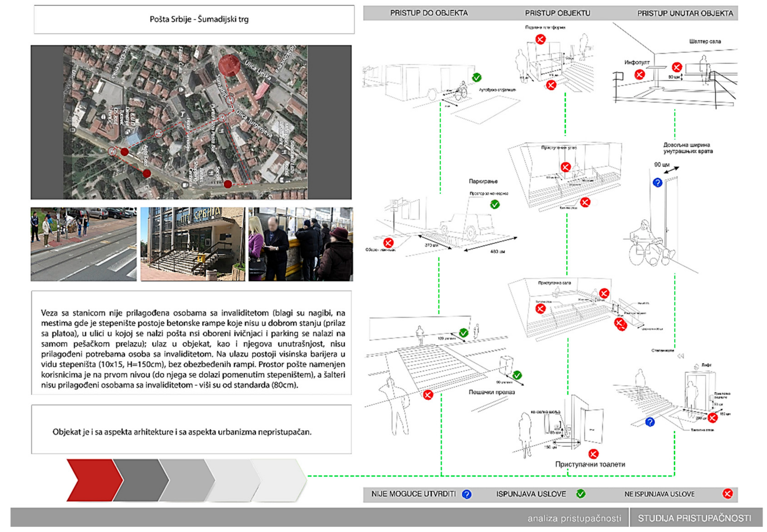
Task: Click legend green check for ISPUNJAVA USLOVE
Action: [581, 494]
